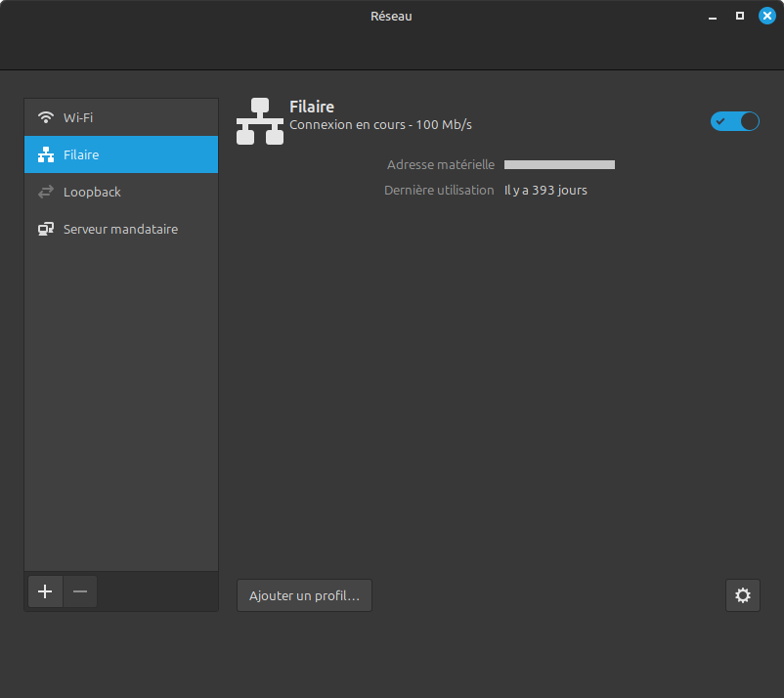Open the Serveur mandataire section
The width and height of the screenshot is (784, 698).
click(x=120, y=230)
